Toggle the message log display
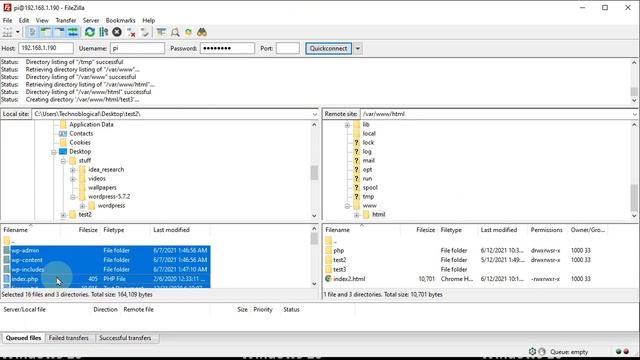The width and height of the screenshot is (640, 360). 32,32
